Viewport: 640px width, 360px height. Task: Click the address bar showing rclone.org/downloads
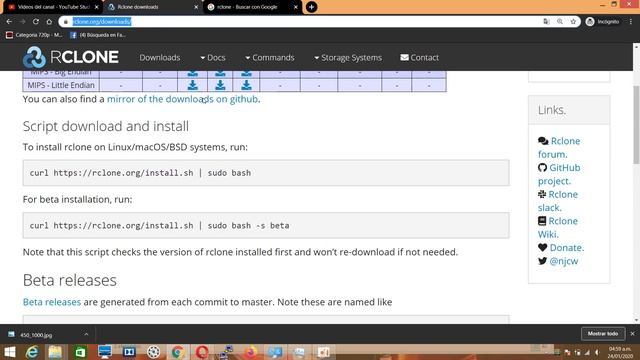coord(302,21)
